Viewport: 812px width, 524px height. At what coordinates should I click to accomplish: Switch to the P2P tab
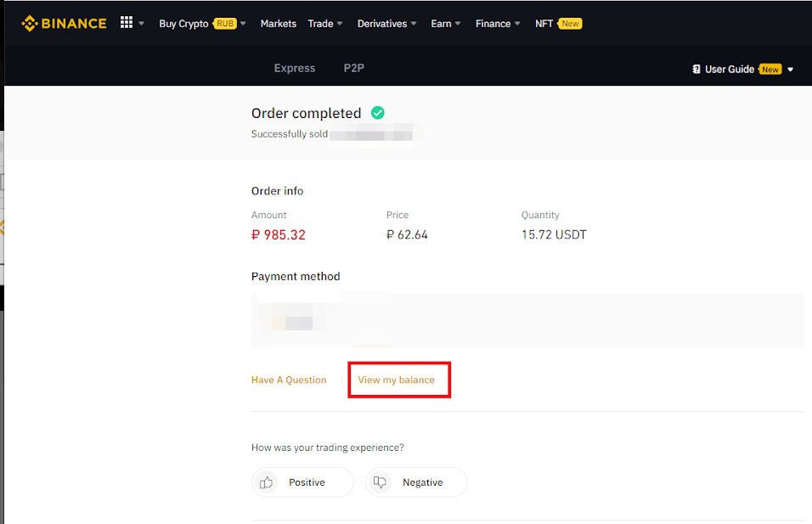pos(354,68)
